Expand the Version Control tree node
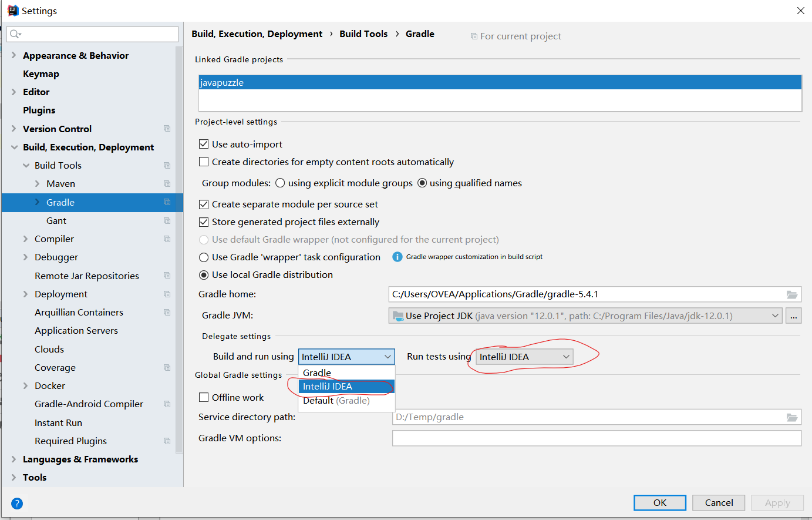This screenshot has width=812, height=520. (14, 129)
